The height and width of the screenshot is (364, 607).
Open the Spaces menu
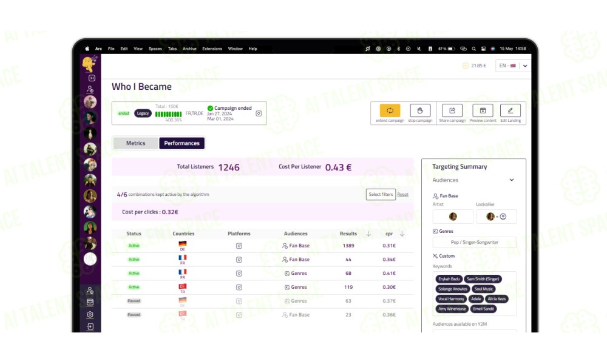pos(155,49)
